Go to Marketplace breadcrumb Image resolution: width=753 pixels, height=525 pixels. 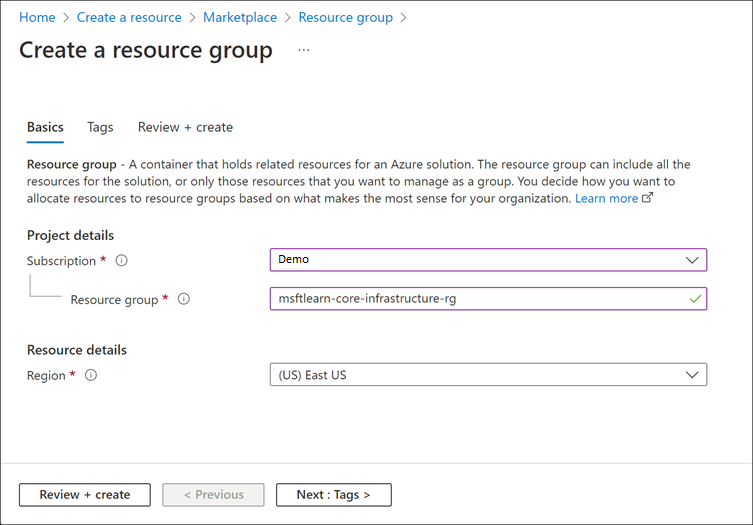coord(240,17)
